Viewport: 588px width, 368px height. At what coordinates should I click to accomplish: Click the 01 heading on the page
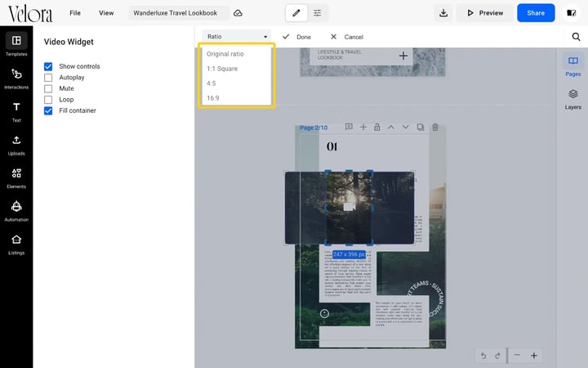(332, 146)
